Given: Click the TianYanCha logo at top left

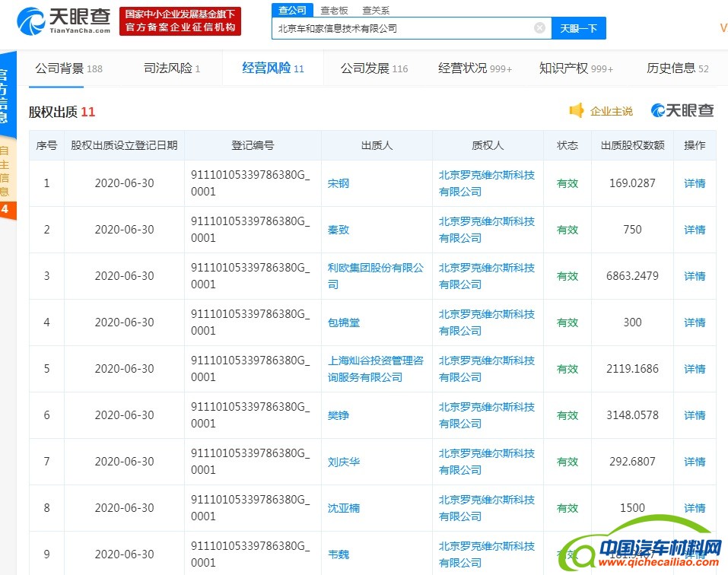Looking at the screenshot, I should pos(64,21).
